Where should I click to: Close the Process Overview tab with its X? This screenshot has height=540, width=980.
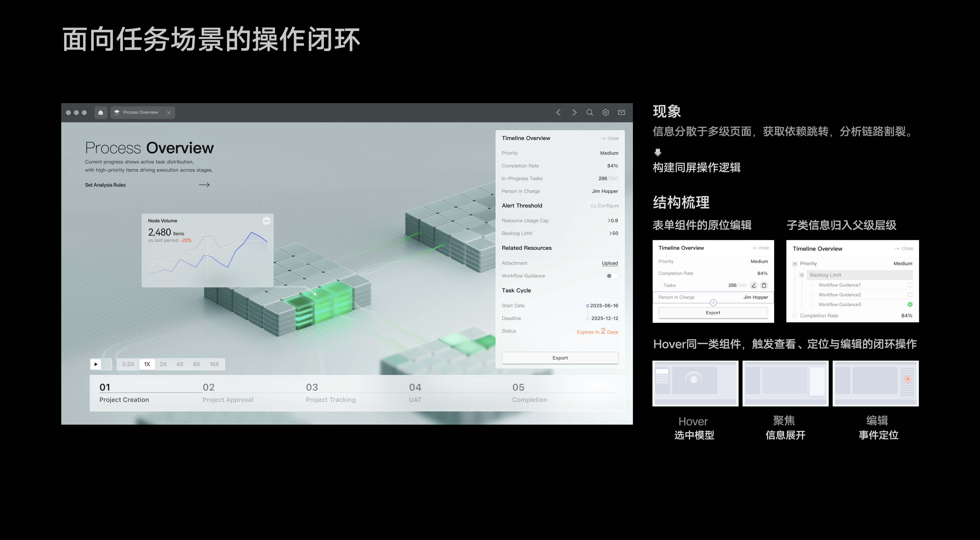click(169, 113)
